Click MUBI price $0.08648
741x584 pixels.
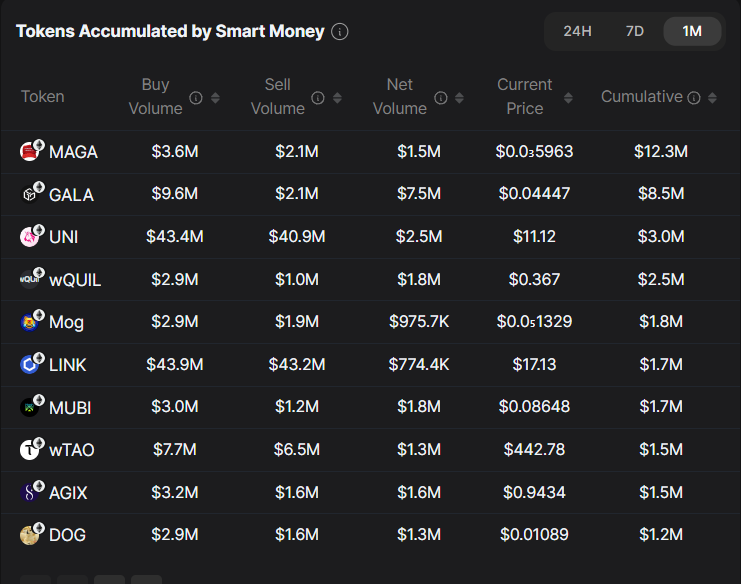coord(534,406)
